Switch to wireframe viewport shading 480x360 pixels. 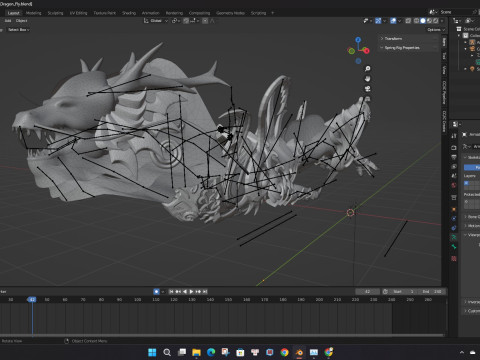point(417,21)
